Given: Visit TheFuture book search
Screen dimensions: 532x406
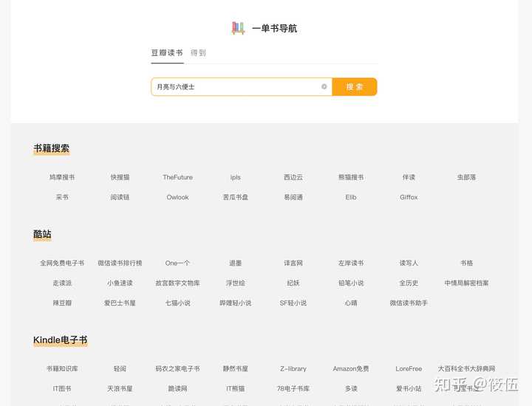Looking at the screenshot, I should coord(177,177).
